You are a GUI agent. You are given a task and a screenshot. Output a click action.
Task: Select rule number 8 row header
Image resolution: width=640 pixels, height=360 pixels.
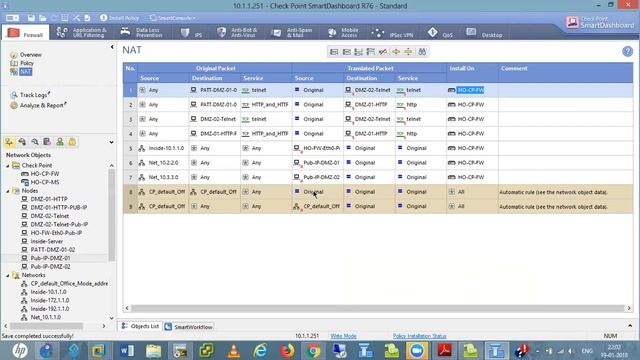coord(130,192)
